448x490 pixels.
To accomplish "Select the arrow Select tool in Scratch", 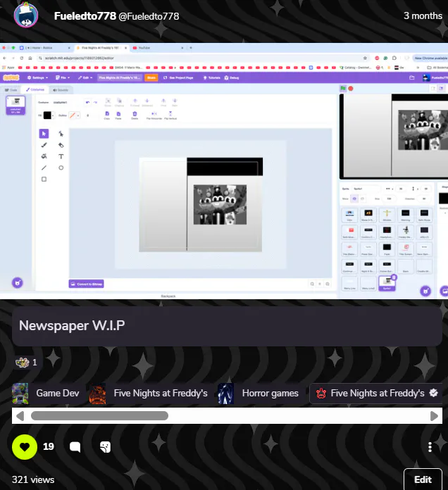I will click(x=44, y=134).
